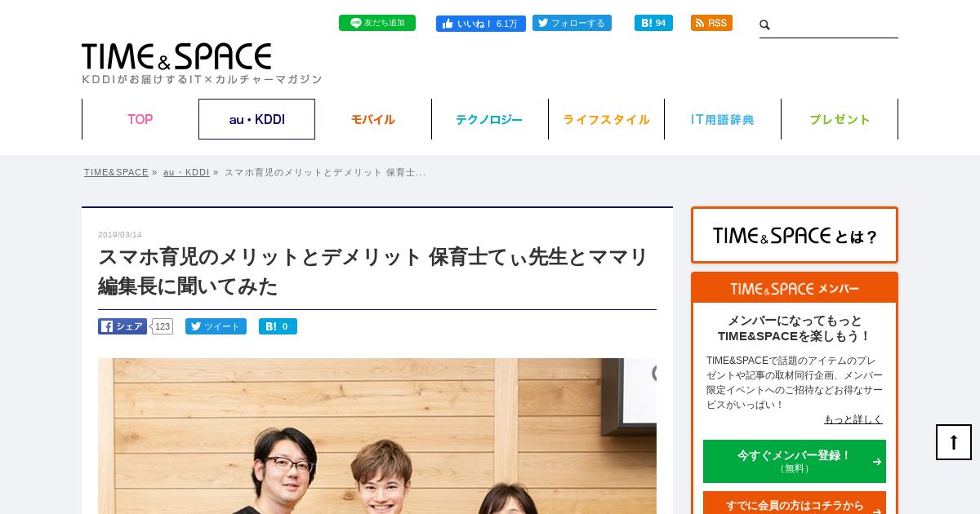Viewport: 980px width, 514px height.
Task: Click the Facebook シェア button under the title
Action: point(122,326)
